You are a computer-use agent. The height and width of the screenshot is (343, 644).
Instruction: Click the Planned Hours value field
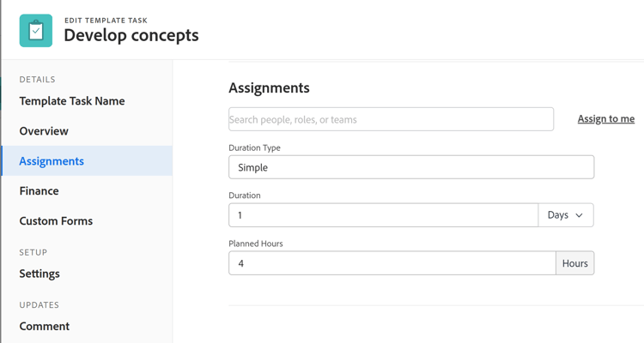click(392, 263)
